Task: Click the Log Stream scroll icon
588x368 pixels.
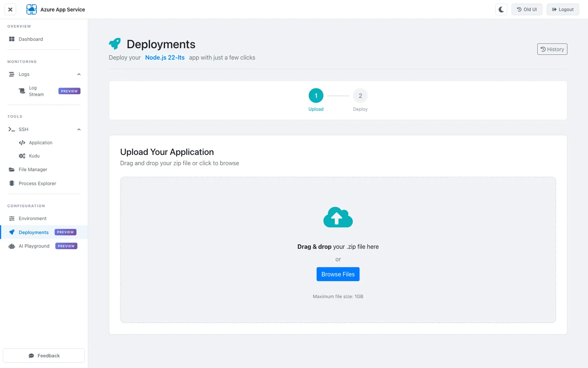Action: (x=22, y=91)
